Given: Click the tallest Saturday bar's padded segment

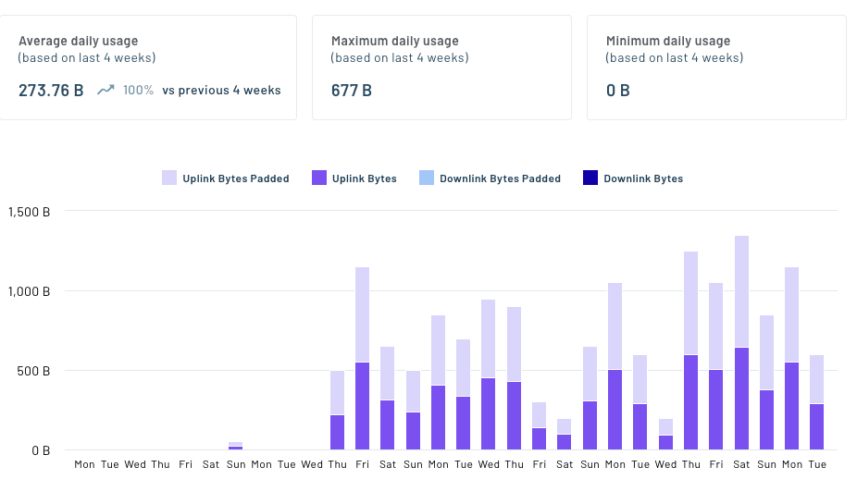Looking at the screenshot, I should (x=741, y=291).
